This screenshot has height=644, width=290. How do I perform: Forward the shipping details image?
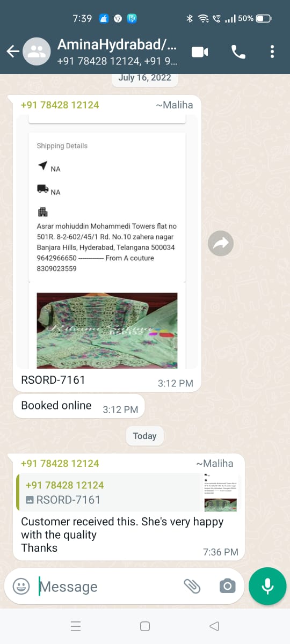coord(221,244)
